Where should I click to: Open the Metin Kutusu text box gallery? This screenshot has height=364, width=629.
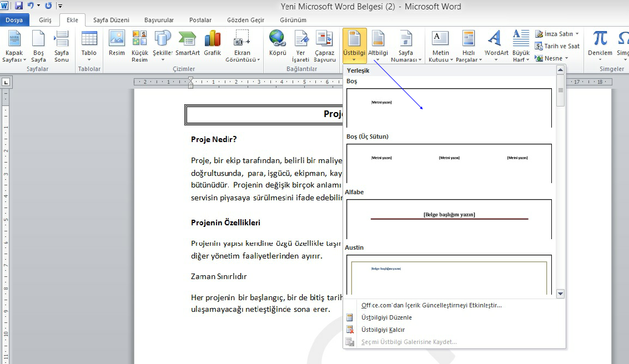pos(440,46)
